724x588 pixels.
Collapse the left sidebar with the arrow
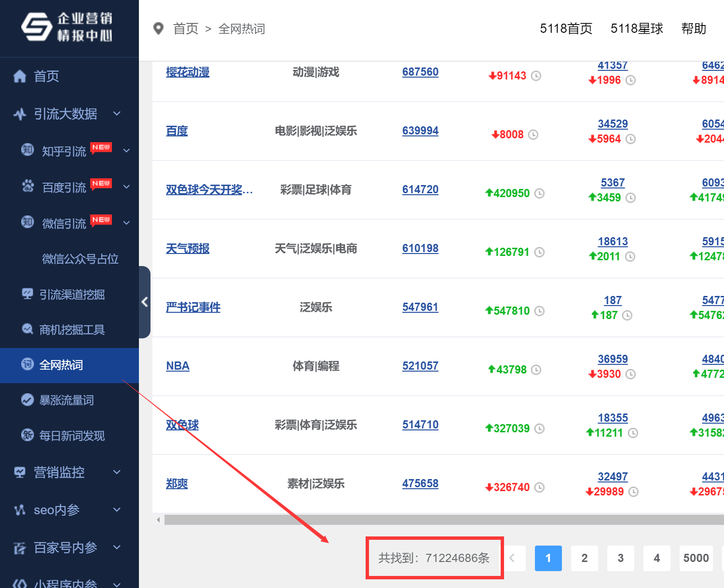click(x=145, y=302)
